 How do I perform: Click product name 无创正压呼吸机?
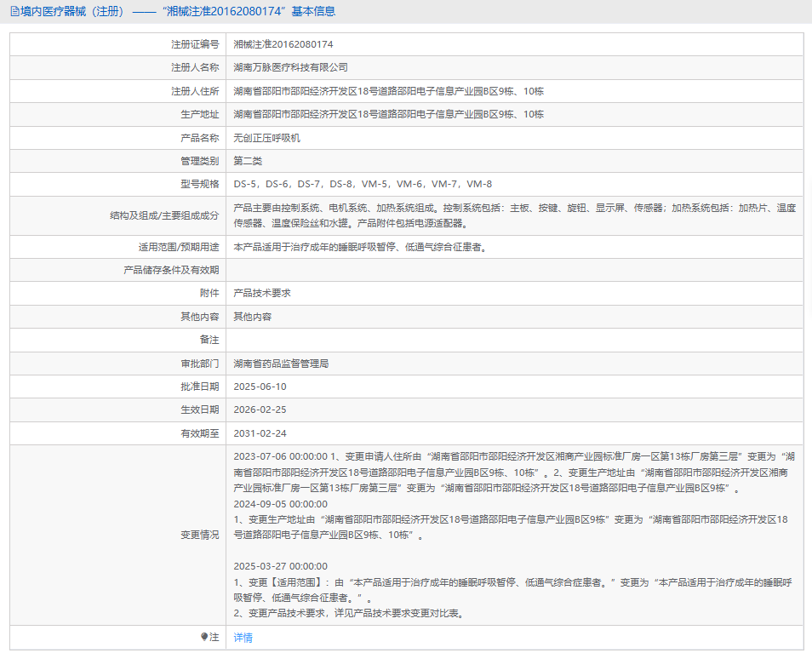[267, 138]
